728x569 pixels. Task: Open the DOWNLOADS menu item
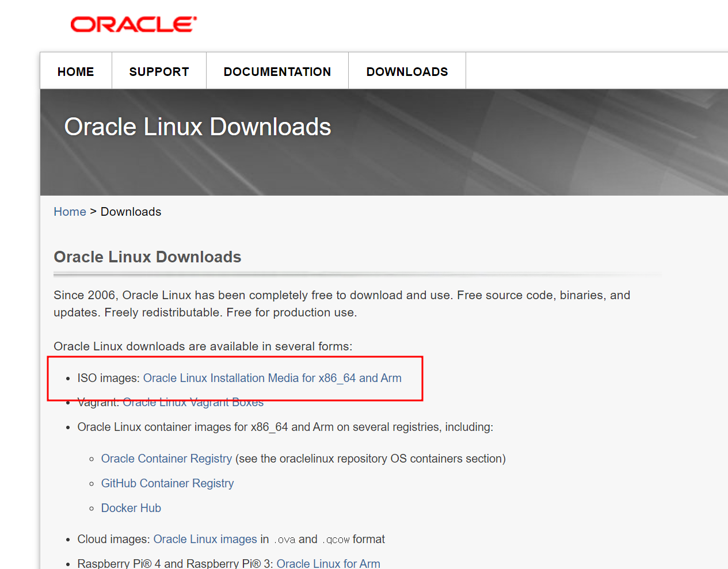pyautogui.click(x=407, y=71)
